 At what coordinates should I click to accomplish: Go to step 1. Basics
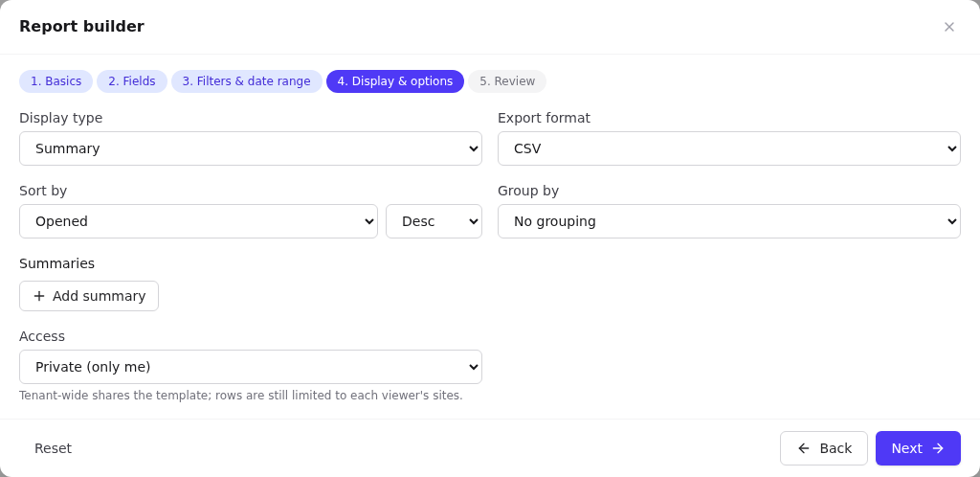coord(56,81)
